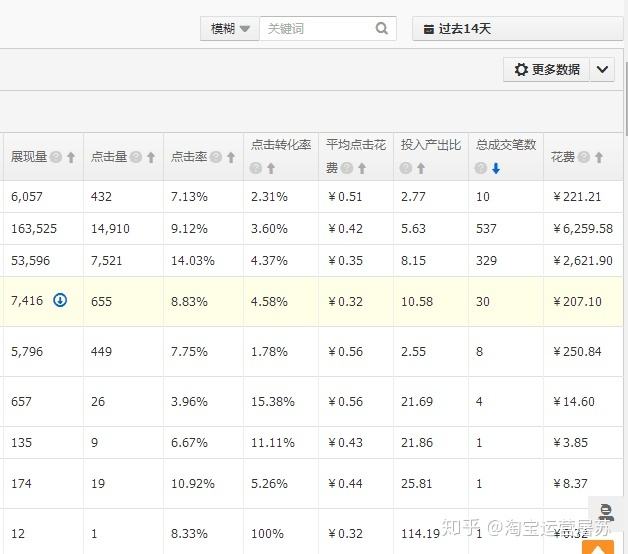Show the 点击率 help tooltip icon
Viewport: 628px width, 554px height.
click(216, 157)
